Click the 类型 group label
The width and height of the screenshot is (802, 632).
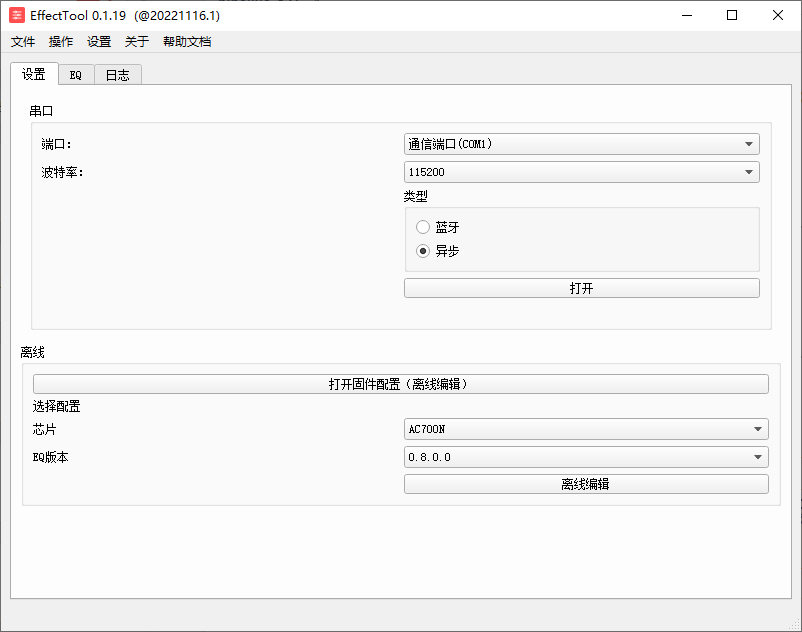(415, 196)
